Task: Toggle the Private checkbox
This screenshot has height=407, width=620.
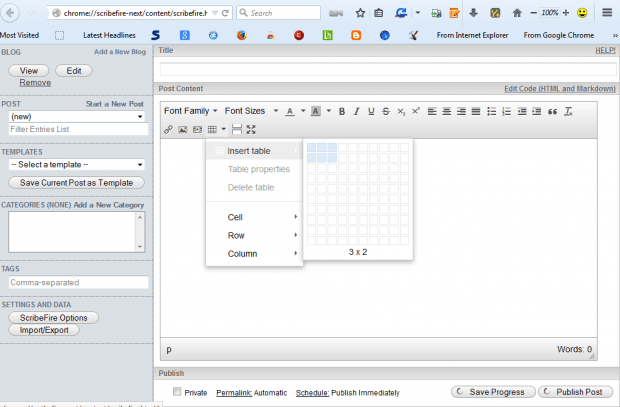Action: tap(178, 393)
